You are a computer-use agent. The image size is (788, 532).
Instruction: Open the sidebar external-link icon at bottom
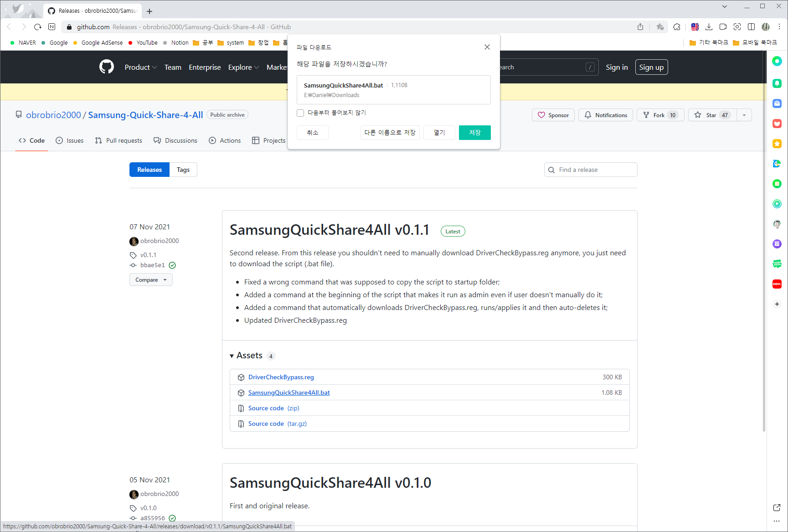pyautogui.click(x=777, y=508)
